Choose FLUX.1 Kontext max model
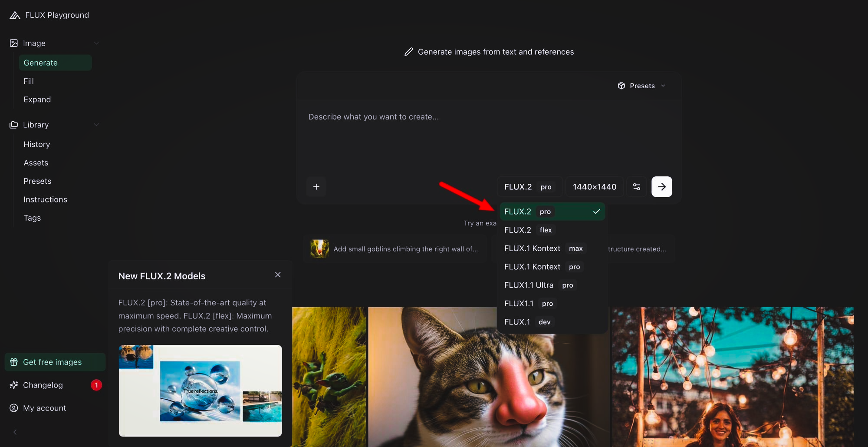868x447 pixels. pyautogui.click(x=552, y=248)
